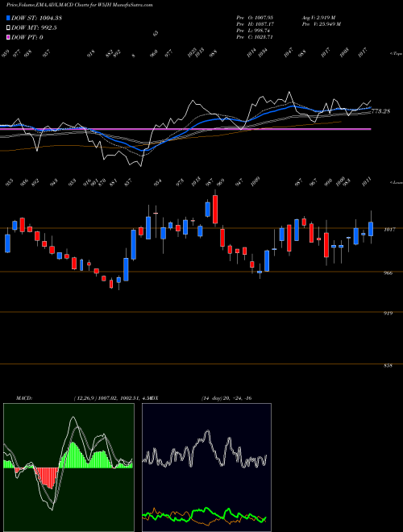Click the 'Avg V: 2.919 M' volume text

point(318,17)
